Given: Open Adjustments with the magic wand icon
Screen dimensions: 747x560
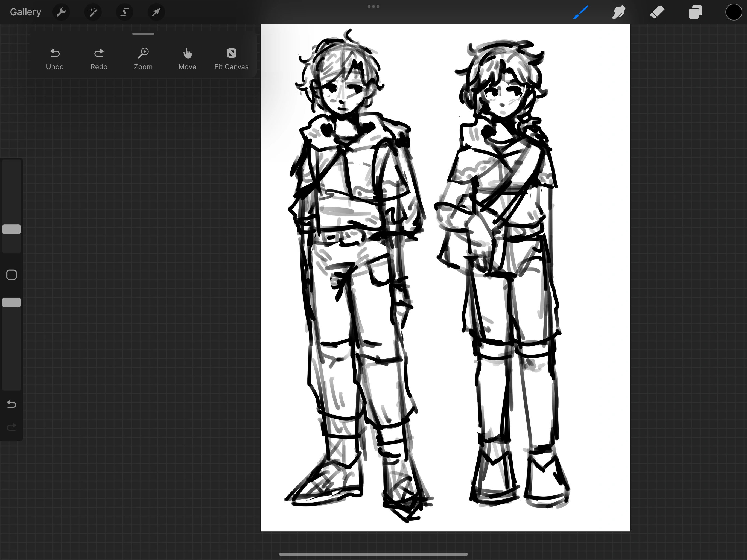Looking at the screenshot, I should 92,12.
